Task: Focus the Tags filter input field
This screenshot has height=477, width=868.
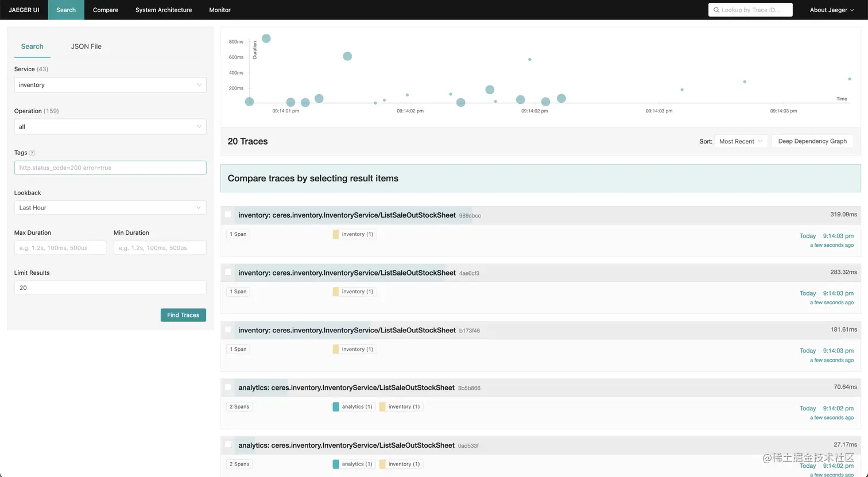Action: pos(110,168)
